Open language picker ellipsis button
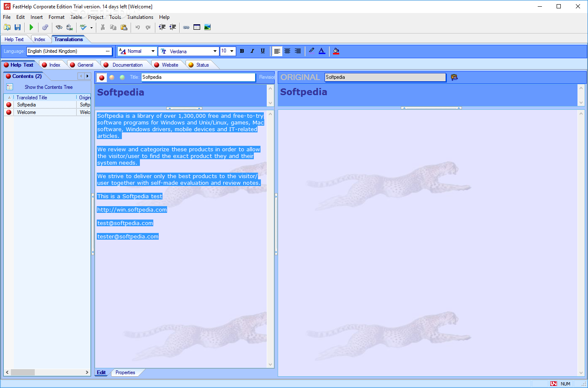Screen dimensions: 588x388 [108, 51]
